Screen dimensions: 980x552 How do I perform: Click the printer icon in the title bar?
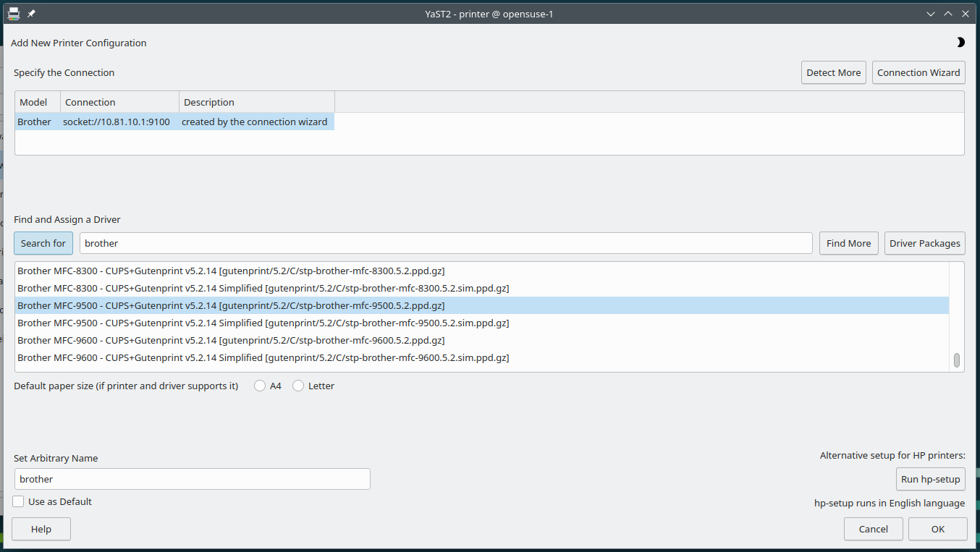[x=13, y=14]
